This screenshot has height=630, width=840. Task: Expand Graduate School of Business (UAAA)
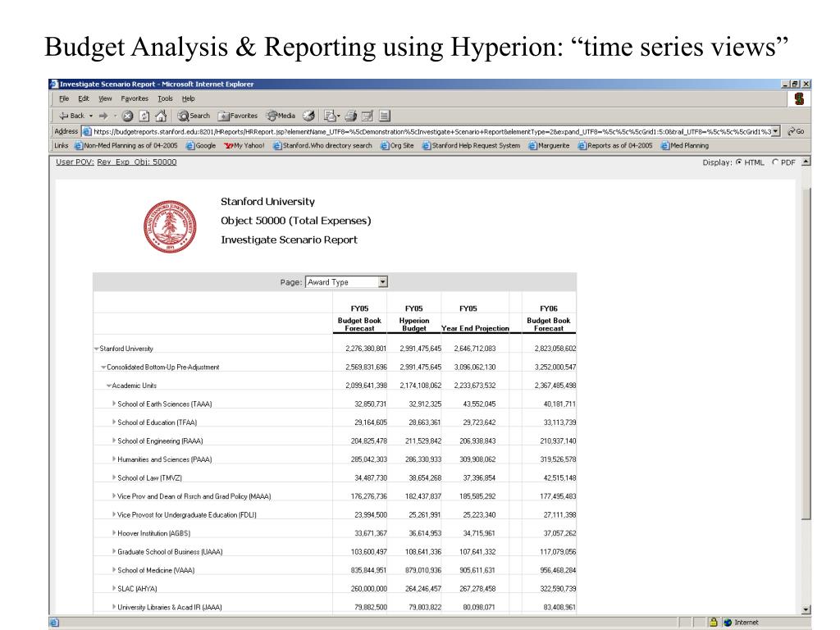[x=114, y=551]
